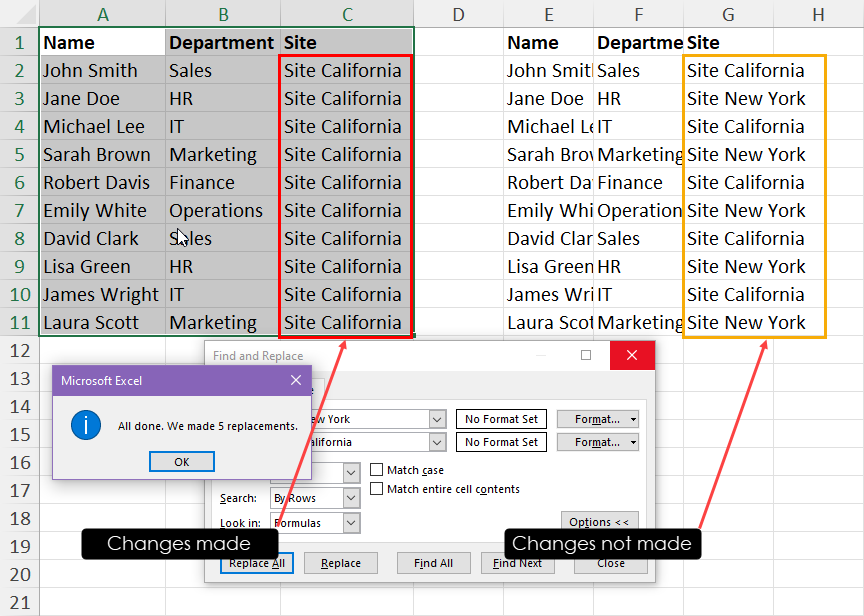This screenshot has height=616, width=864.
Task: Select column C header
Action: click(347, 14)
